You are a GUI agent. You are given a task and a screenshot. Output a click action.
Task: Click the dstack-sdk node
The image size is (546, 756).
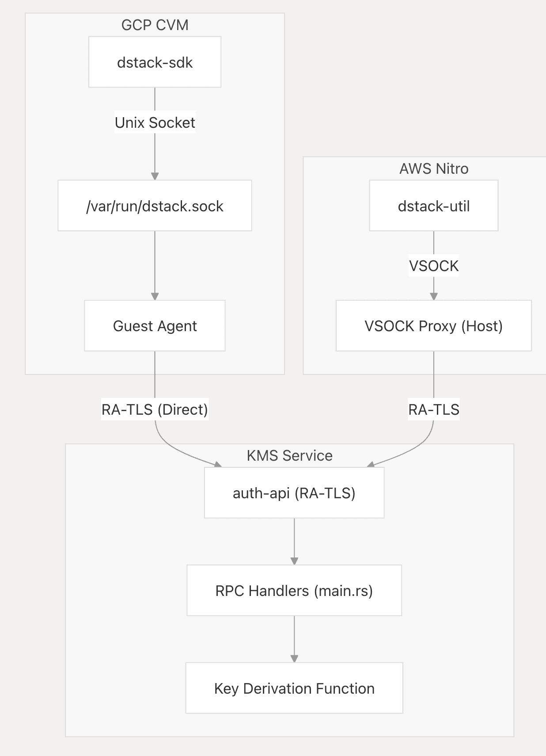point(155,62)
